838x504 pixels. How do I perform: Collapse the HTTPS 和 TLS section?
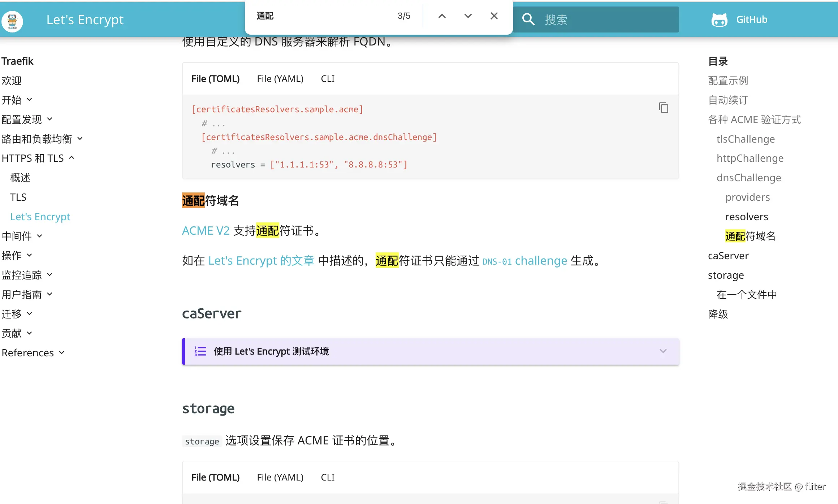coord(72,158)
